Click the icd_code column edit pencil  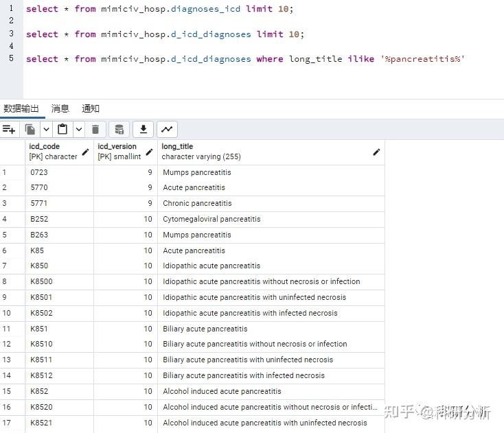pyautogui.click(x=86, y=152)
